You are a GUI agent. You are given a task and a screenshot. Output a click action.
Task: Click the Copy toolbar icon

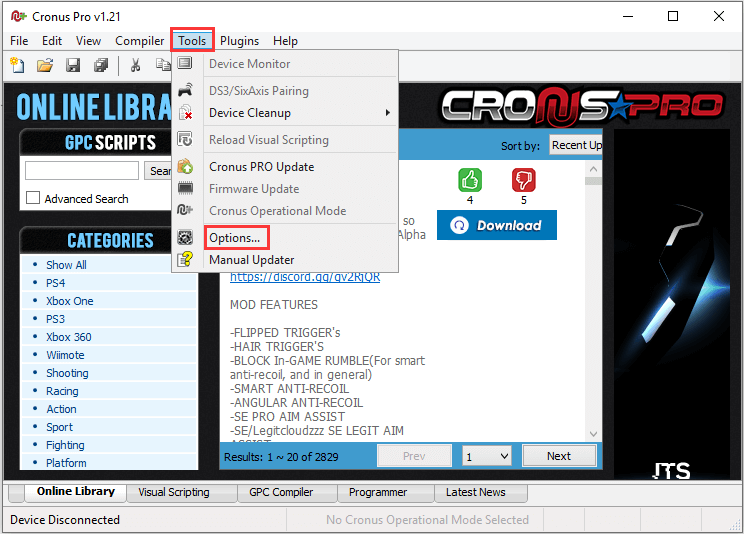click(163, 64)
